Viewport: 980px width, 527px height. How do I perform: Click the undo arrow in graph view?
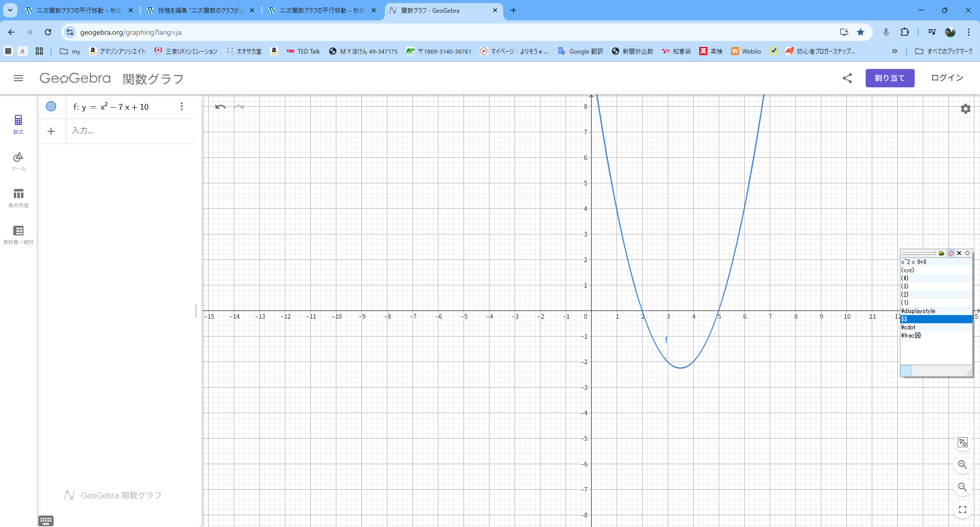[x=220, y=107]
